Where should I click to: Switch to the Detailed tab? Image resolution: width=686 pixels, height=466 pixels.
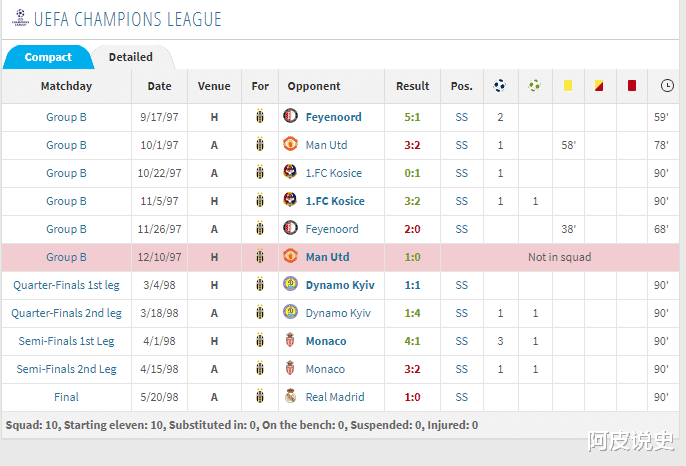(131, 57)
